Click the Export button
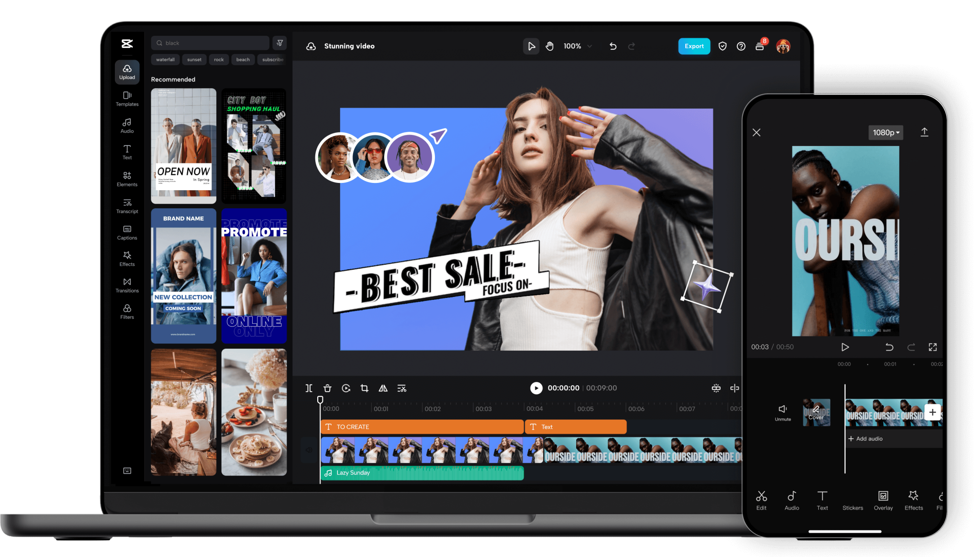Image resolution: width=980 pixels, height=557 pixels. (694, 46)
